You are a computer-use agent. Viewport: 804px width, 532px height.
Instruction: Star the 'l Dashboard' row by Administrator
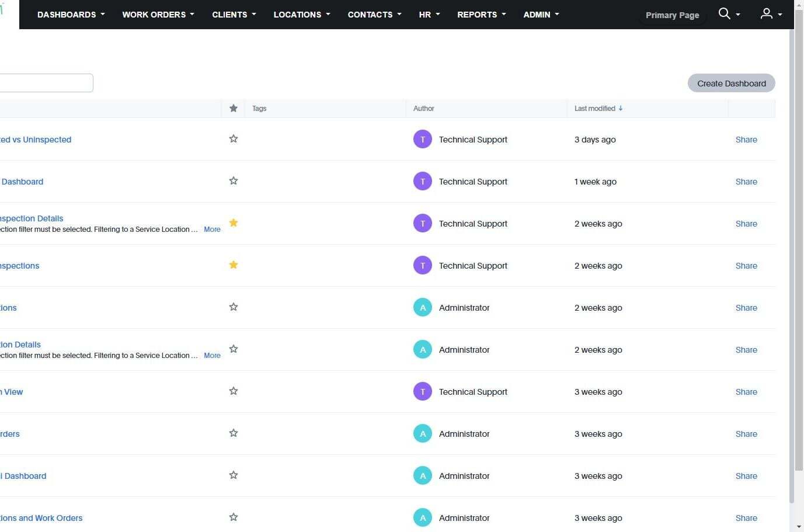tap(234, 475)
